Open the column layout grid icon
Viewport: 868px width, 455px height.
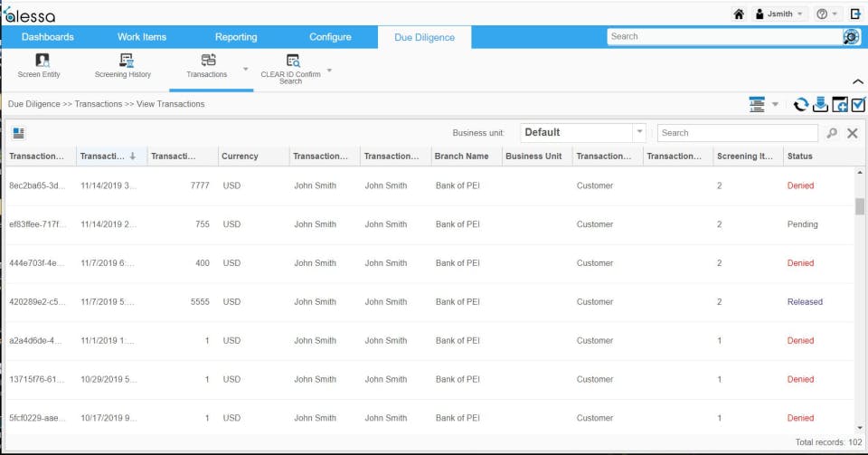18,133
